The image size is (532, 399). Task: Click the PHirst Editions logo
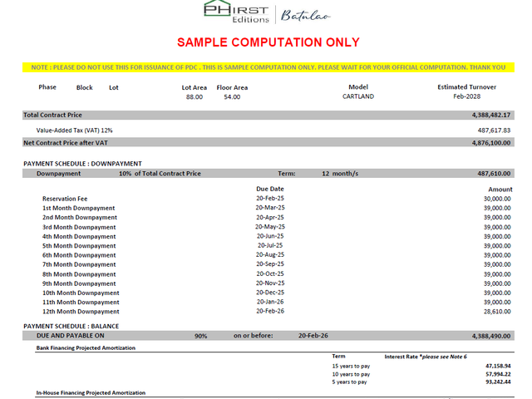(236, 12)
